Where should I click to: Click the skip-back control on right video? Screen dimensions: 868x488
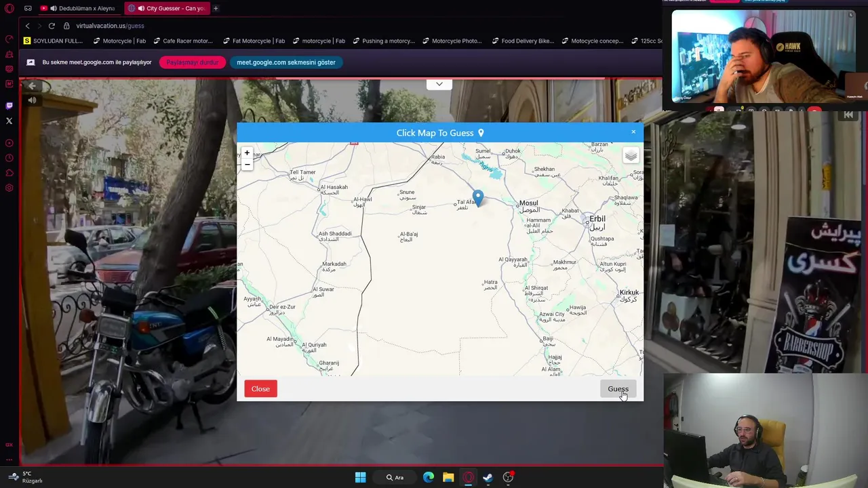pyautogui.click(x=848, y=115)
